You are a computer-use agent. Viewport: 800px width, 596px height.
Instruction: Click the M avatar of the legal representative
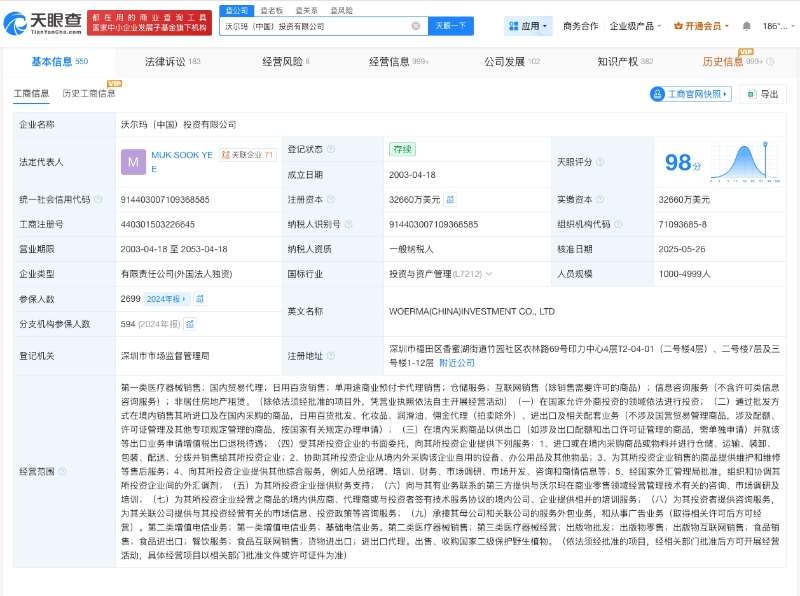tap(133, 162)
